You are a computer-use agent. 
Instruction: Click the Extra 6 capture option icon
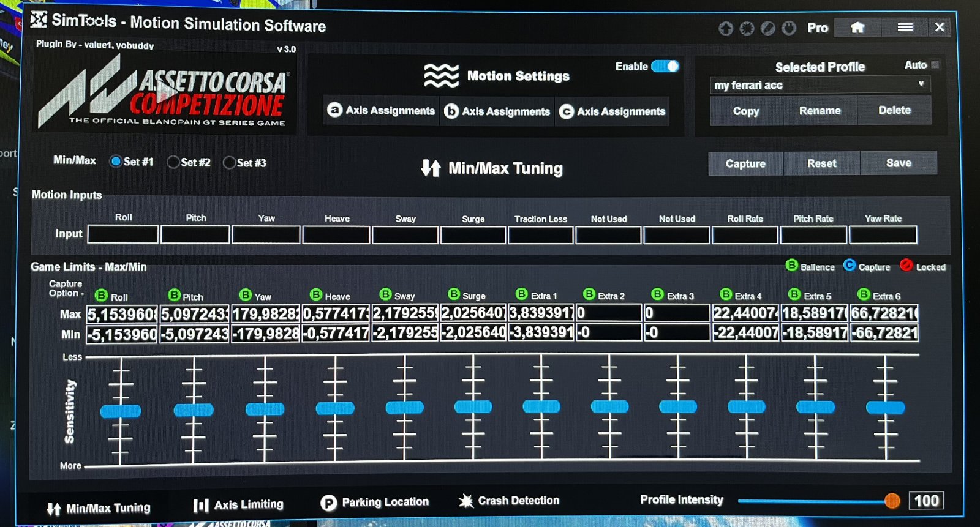click(x=864, y=294)
